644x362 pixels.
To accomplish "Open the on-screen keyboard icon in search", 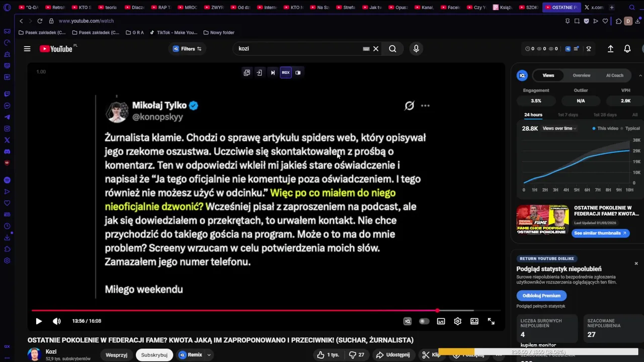I will coord(366,49).
